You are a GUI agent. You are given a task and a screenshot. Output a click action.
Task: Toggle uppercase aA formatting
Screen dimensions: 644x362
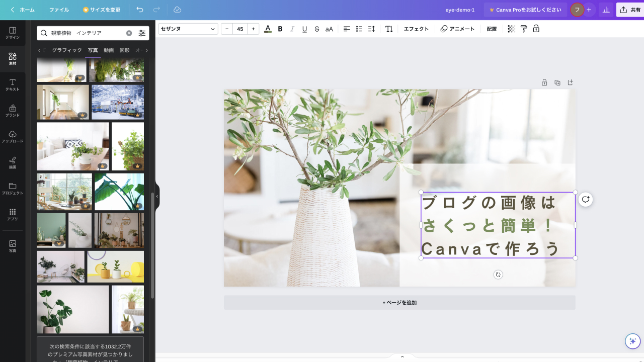(329, 29)
